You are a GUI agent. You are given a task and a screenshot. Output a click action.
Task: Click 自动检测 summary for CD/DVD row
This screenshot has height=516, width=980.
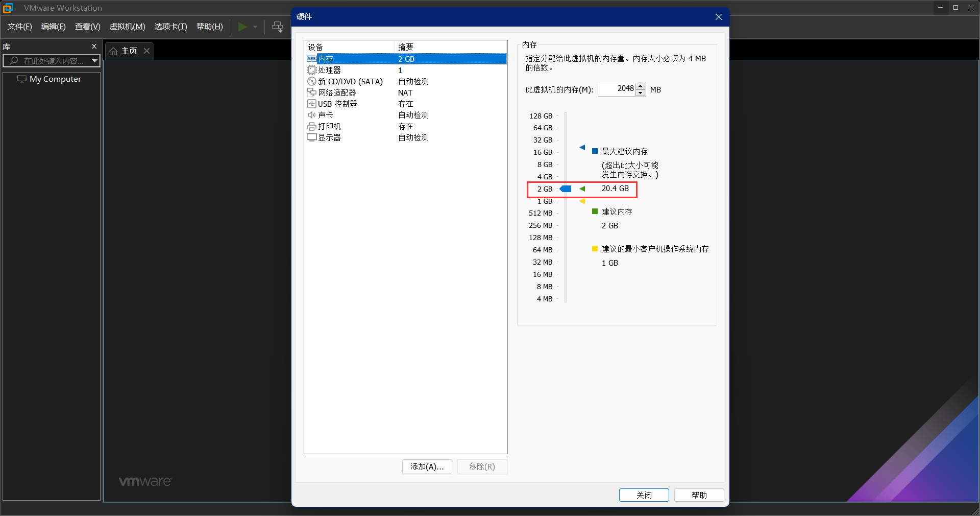tap(413, 82)
